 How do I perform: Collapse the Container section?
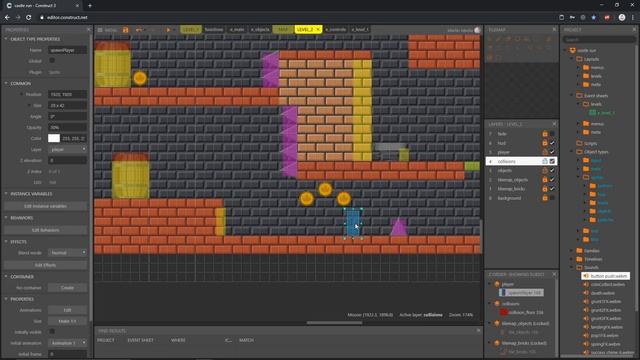point(6,276)
